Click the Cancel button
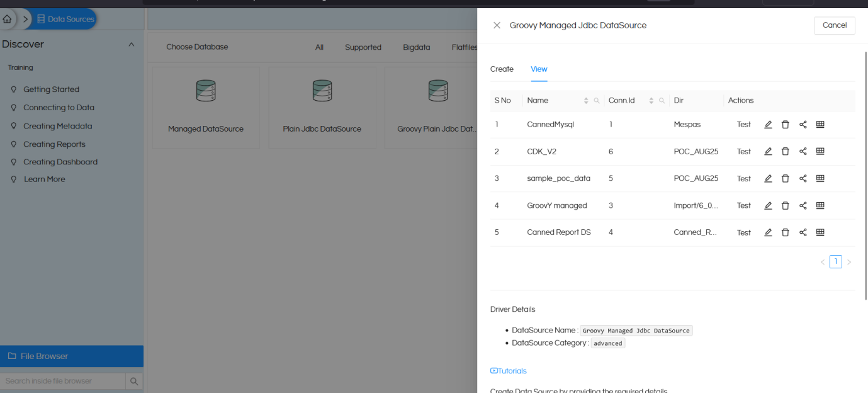Image resolution: width=868 pixels, height=393 pixels. pyautogui.click(x=834, y=25)
